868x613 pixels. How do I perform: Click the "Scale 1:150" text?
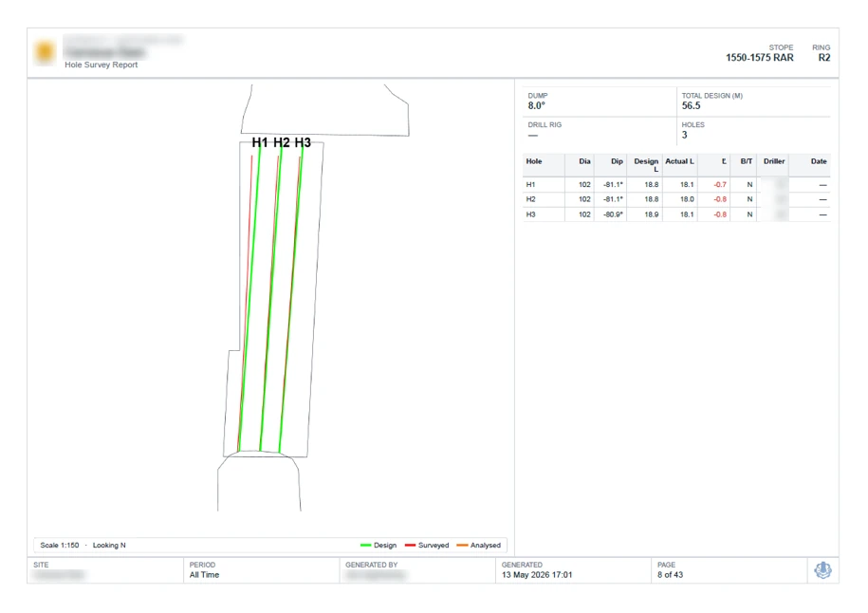[60, 546]
